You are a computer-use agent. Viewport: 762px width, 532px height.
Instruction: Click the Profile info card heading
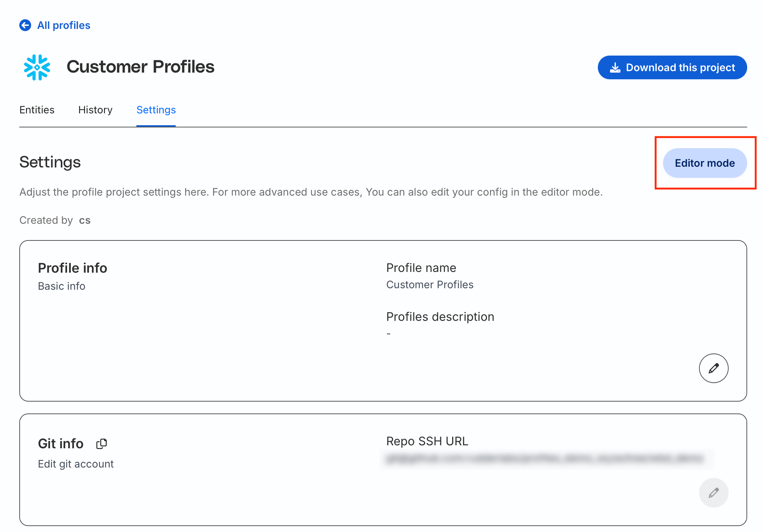[73, 268]
